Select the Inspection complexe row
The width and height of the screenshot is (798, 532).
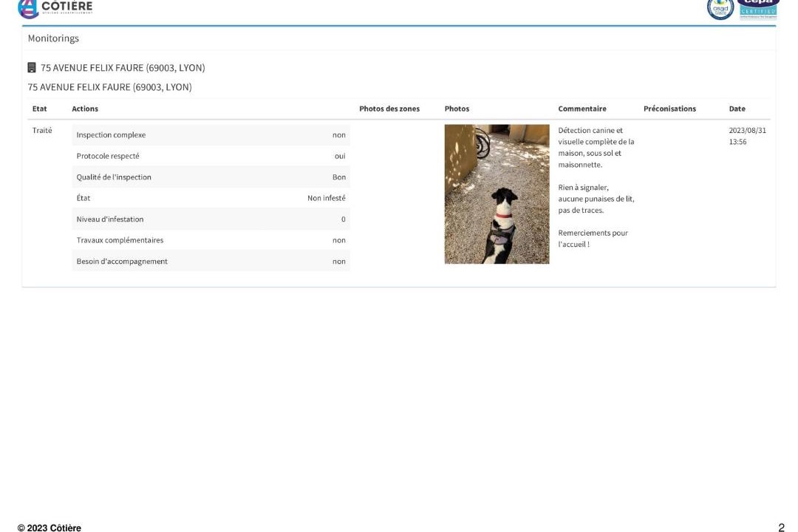[211, 135]
